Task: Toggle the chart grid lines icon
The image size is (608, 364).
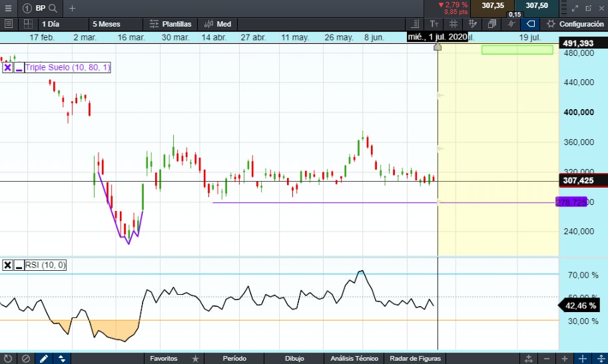Action: click(454, 24)
